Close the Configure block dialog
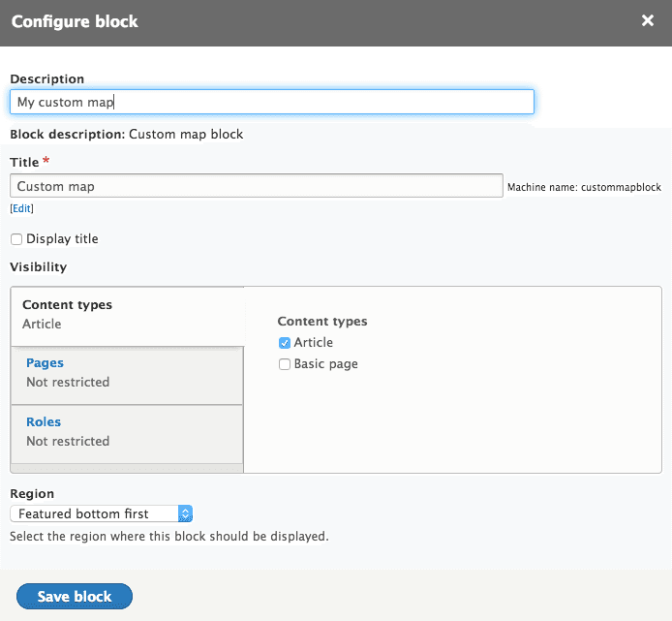This screenshot has height=621, width=672. point(647,21)
